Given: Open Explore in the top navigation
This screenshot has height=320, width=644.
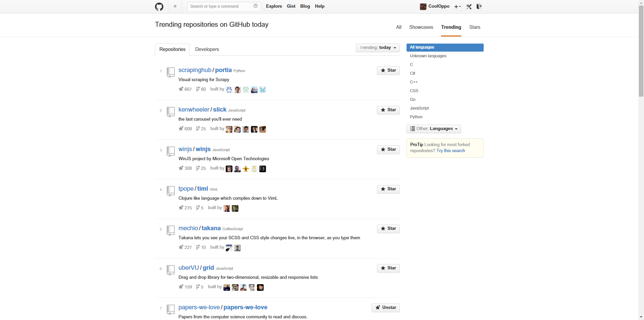Looking at the screenshot, I should (x=274, y=6).
